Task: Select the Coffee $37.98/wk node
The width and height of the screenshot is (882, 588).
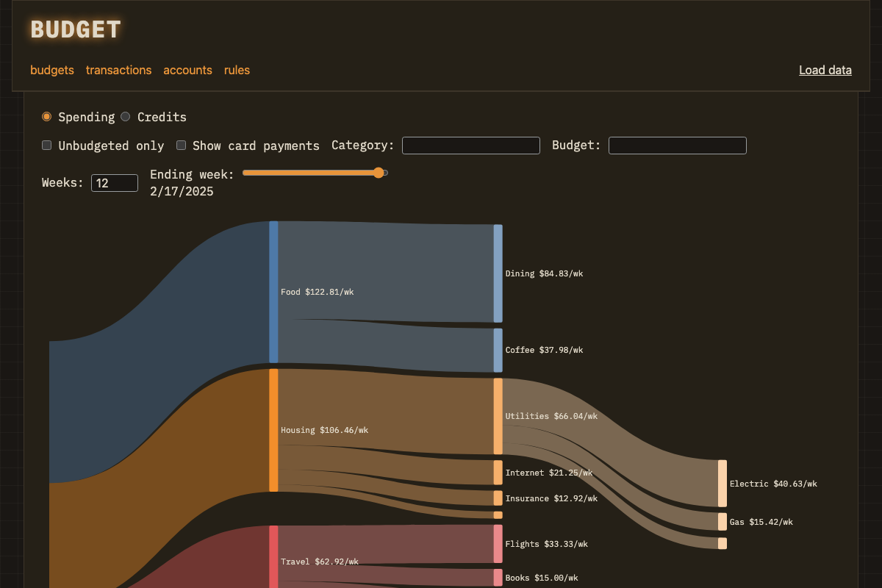Action: 498,350
